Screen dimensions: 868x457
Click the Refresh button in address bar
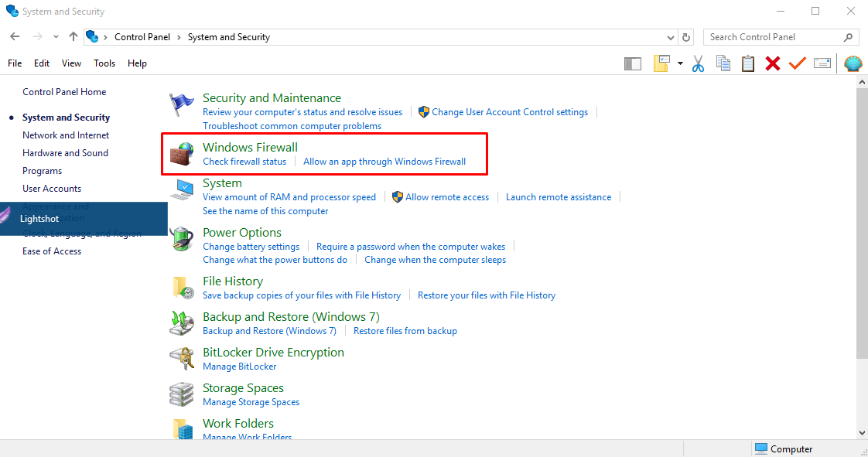tap(686, 37)
